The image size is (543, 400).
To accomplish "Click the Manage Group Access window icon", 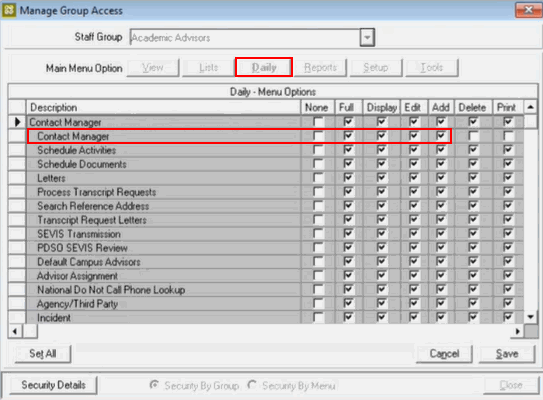I will pyautogui.click(x=9, y=10).
